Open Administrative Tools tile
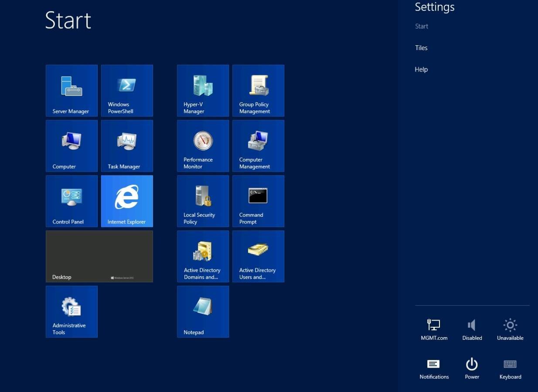 (x=72, y=312)
